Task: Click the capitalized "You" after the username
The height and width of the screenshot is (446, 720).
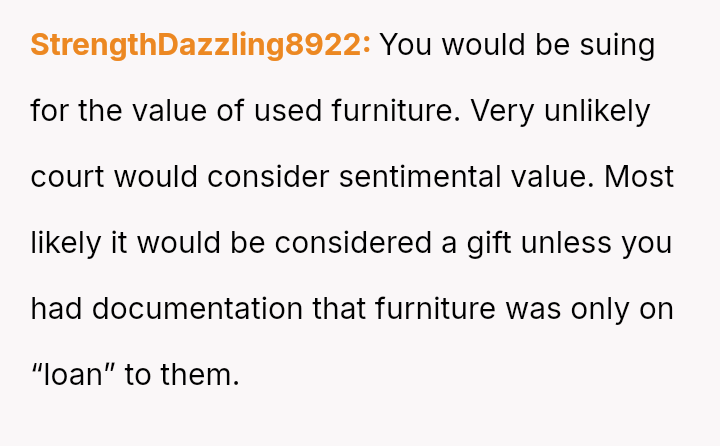Action: (407, 46)
